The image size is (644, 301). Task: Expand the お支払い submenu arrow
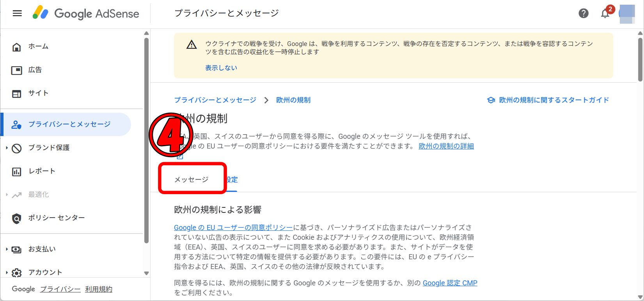[7, 249]
